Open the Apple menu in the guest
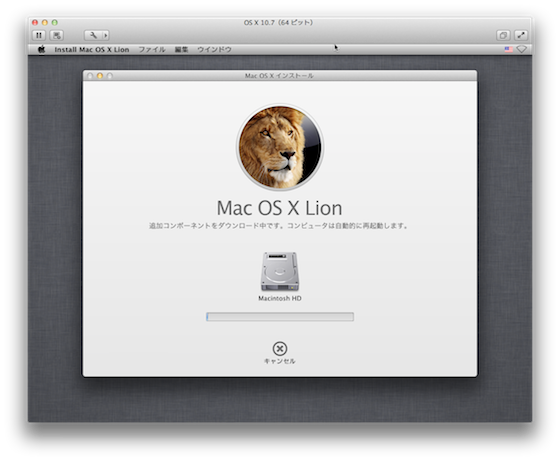 (x=42, y=49)
